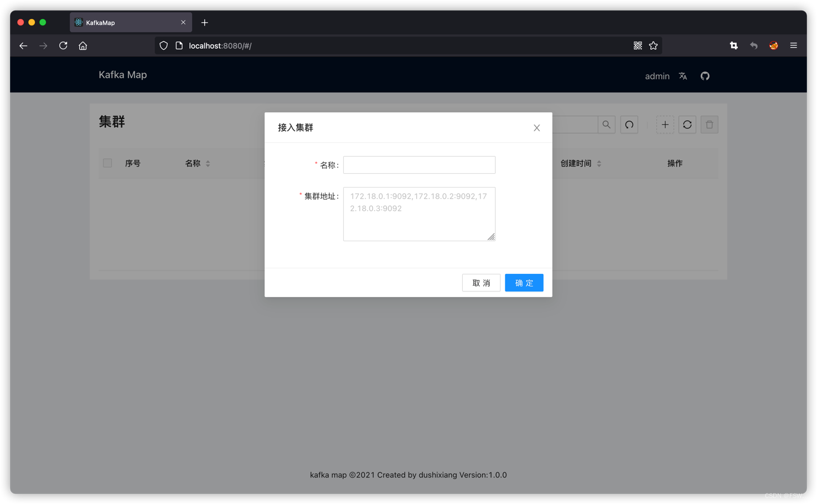The height and width of the screenshot is (504, 817).
Task: Open the admin user menu
Action: coord(657,76)
